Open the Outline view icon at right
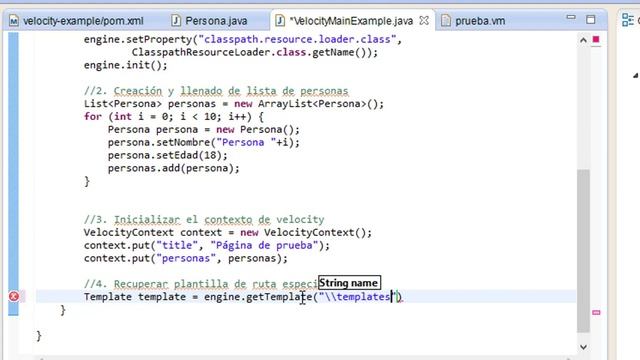This screenshot has width=640, height=360. click(628, 20)
